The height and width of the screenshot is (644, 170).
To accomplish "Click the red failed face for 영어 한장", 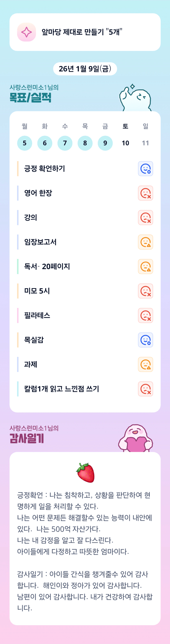I will 145,193.
